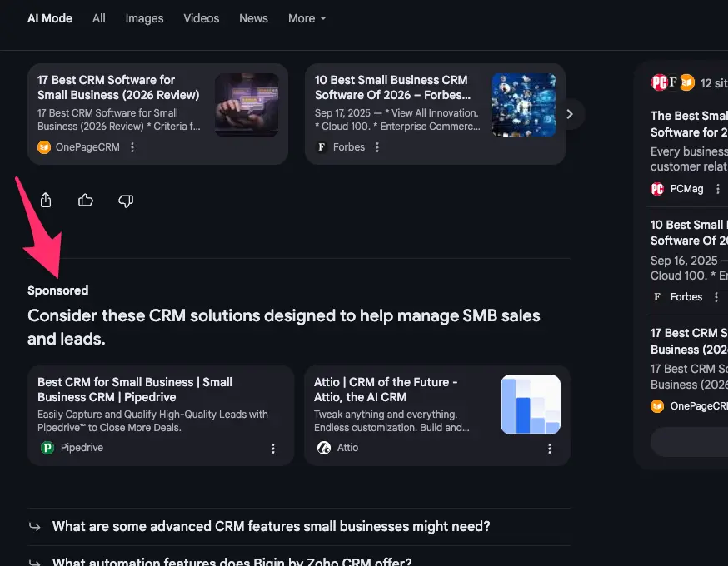This screenshot has width=728, height=566.
Task: Click the green Pipedrive logo icon
Action: (x=47, y=448)
